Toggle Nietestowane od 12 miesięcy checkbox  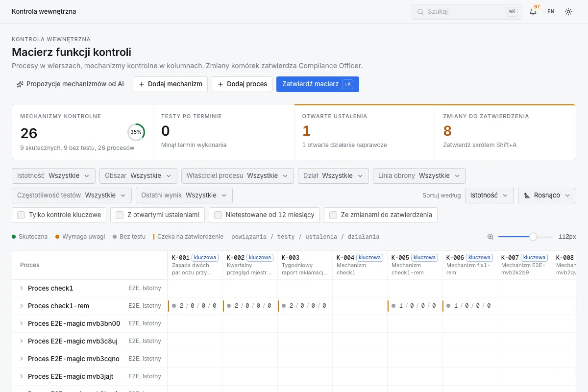point(218,215)
